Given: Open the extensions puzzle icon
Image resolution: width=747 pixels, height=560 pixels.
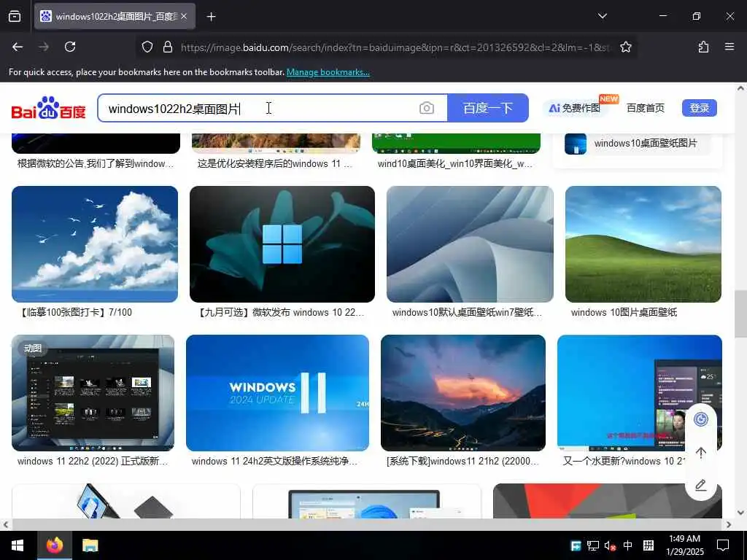Looking at the screenshot, I should click(x=703, y=47).
